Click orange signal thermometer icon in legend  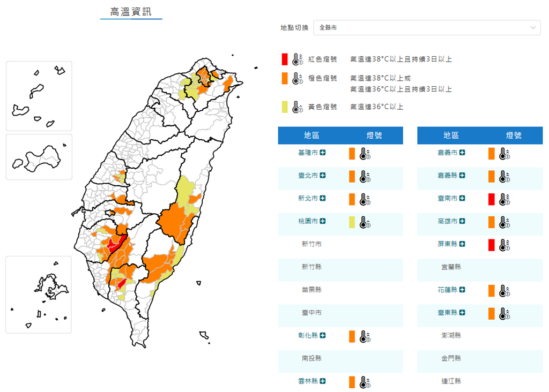[x=298, y=78]
